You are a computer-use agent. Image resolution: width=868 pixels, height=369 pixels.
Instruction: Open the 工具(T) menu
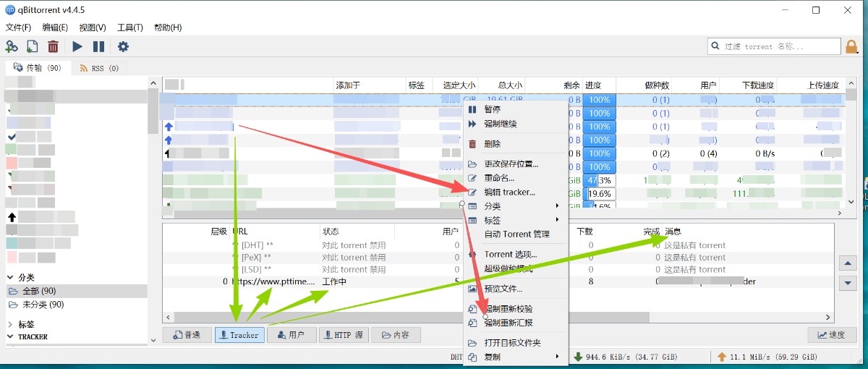coord(130,27)
